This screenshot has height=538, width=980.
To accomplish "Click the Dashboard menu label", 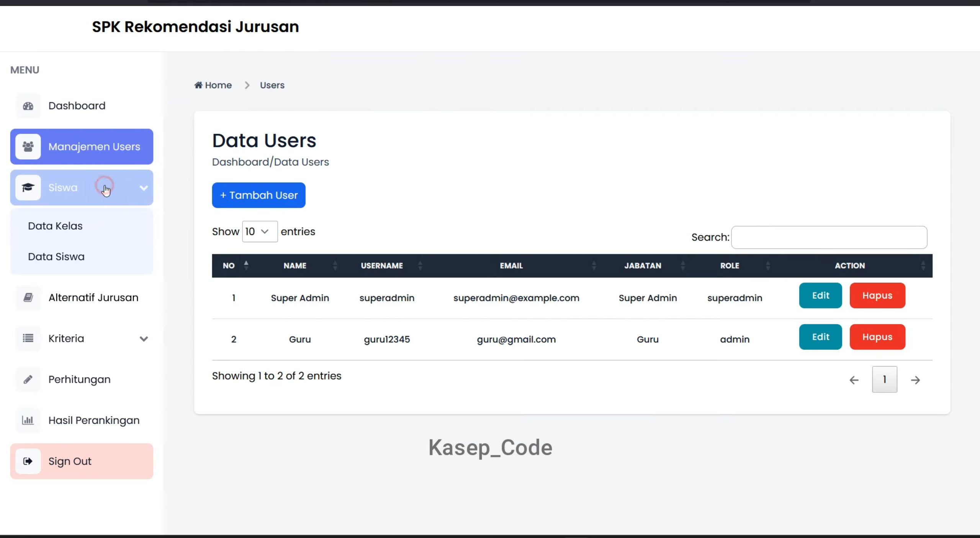I will tap(77, 106).
